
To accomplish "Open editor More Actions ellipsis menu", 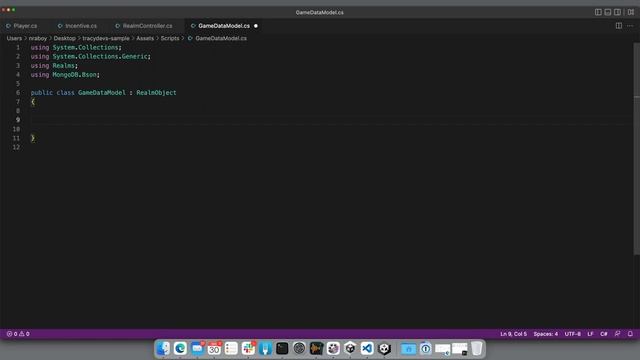I will pos(630,26).
